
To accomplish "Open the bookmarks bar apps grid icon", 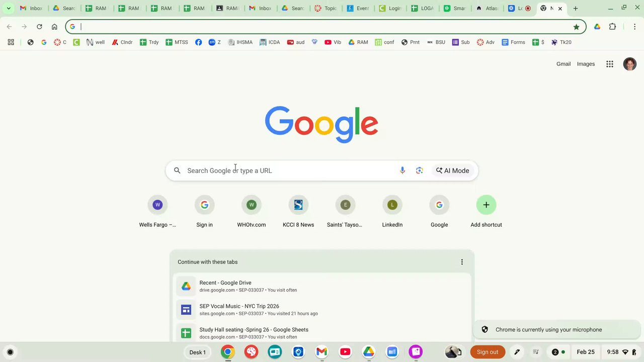I will coord(11,42).
